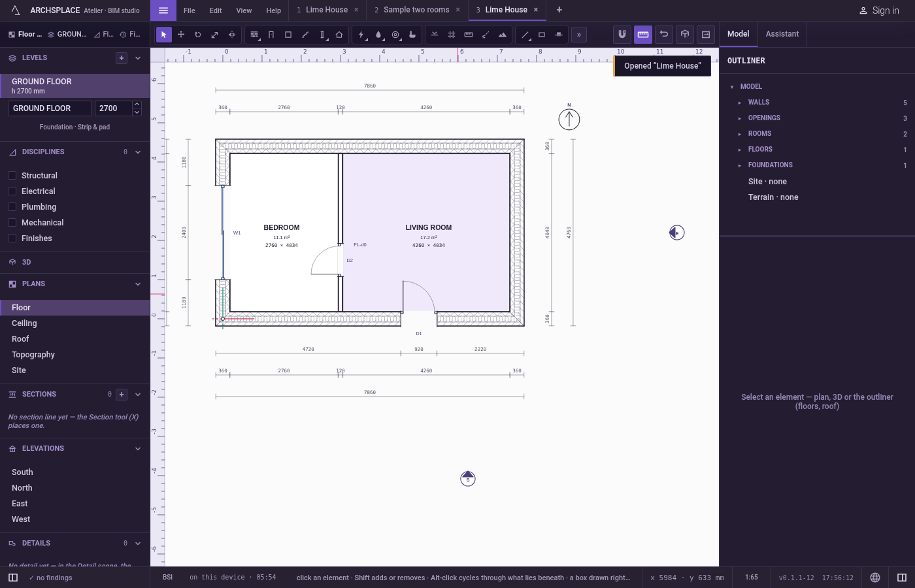Enable the Finishes discipline checkbox
Screen dimensions: 915x588
12,238
